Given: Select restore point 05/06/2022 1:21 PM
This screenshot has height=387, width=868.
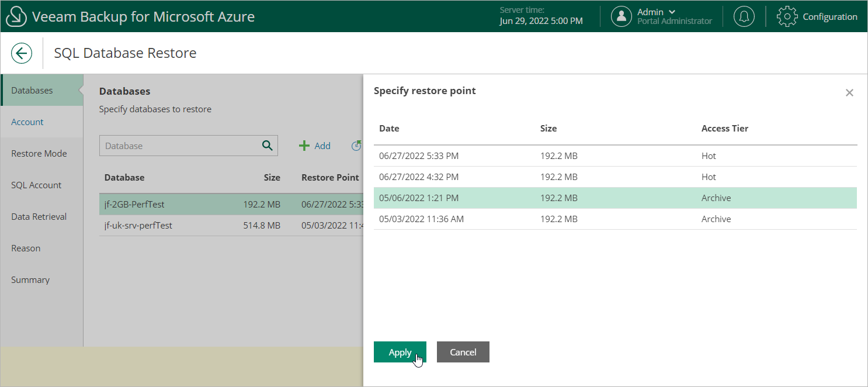Looking at the screenshot, I should tap(615, 198).
